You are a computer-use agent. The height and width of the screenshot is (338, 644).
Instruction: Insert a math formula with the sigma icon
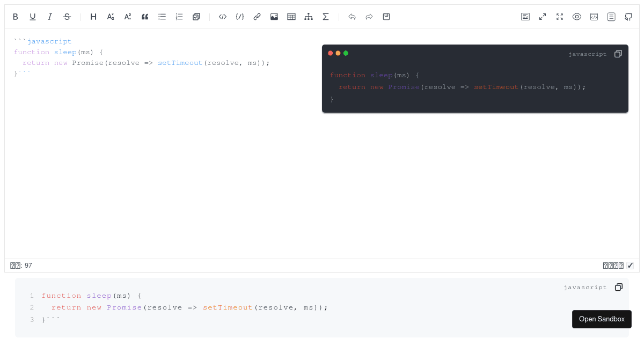tap(326, 17)
